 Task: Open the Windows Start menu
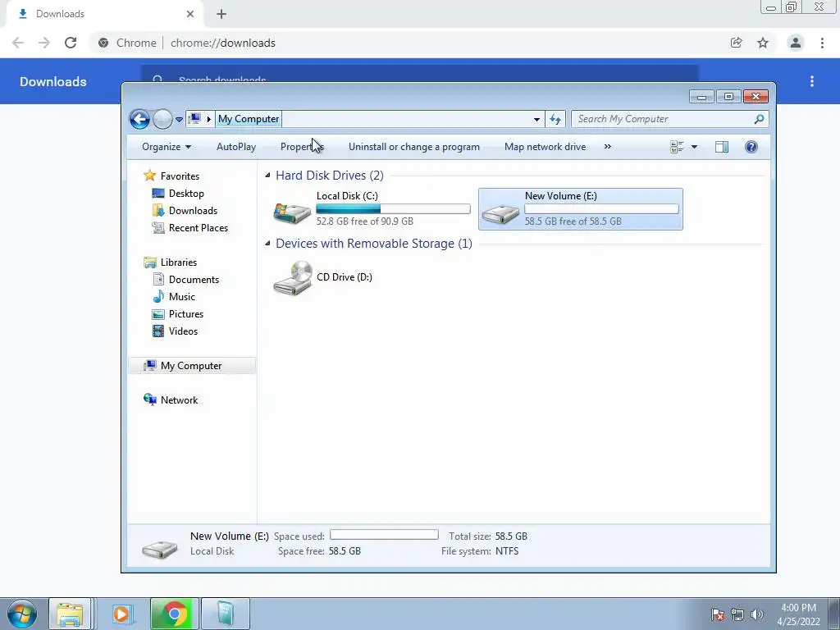click(22, 614)
